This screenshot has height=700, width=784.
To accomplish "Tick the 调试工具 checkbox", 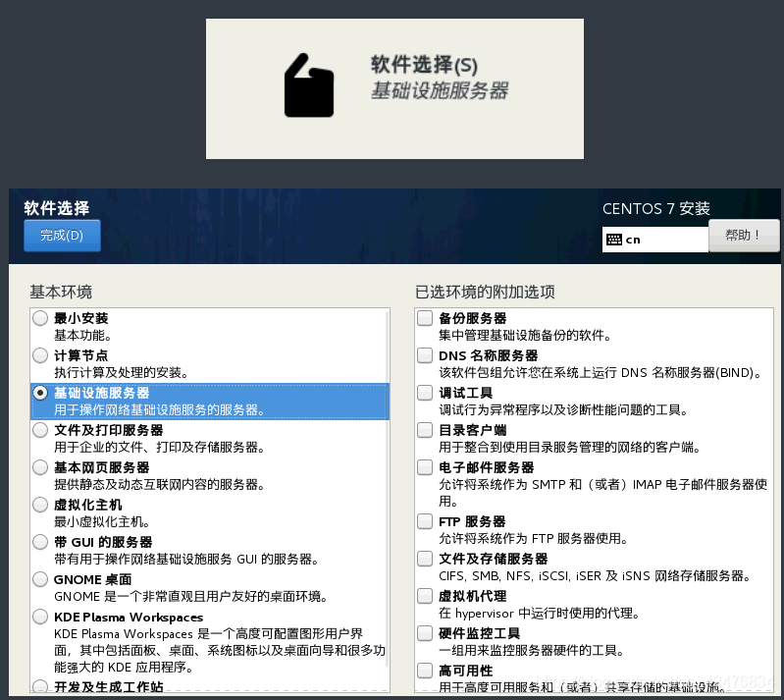I will [x=425, y=393].
